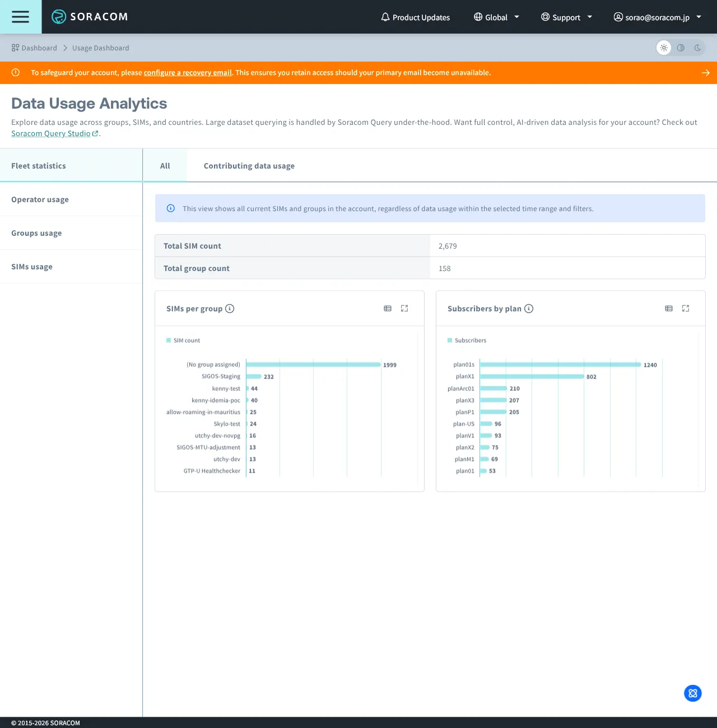The width and height of the screenshot is (717, 728).
Task: Select Groups usage section
Action: pos(71,233)
